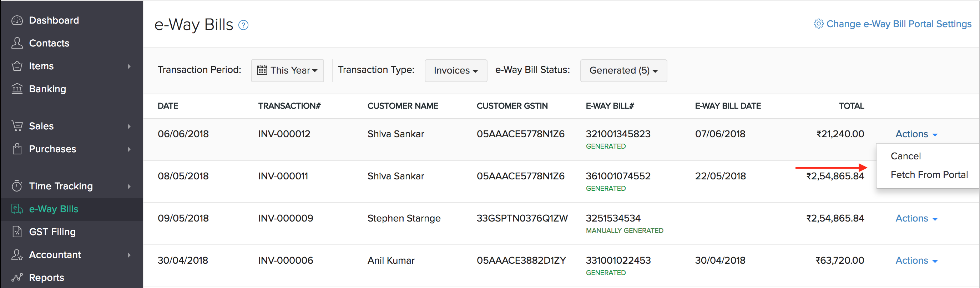Open Actions for invoice INV-000006
The image size is (980, 288).
pos(916,260)
